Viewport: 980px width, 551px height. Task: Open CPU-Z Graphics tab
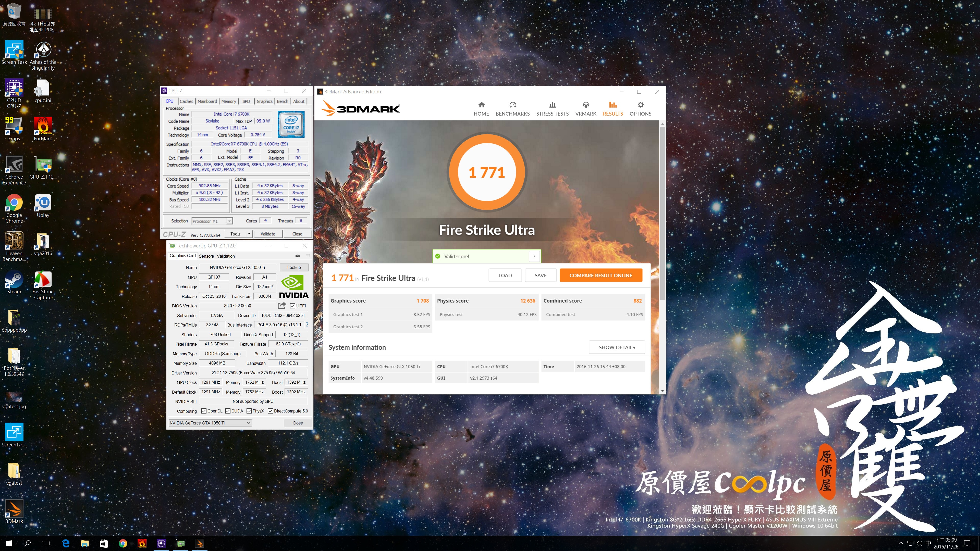point(264,102)
